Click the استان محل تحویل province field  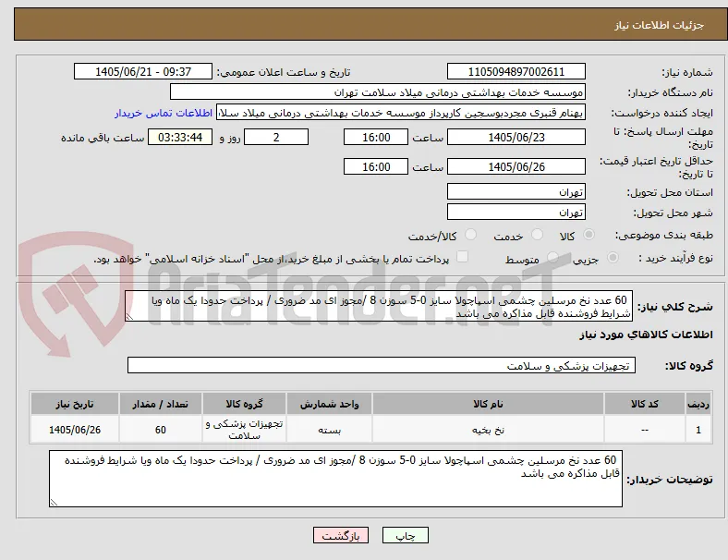coord(516,191)
